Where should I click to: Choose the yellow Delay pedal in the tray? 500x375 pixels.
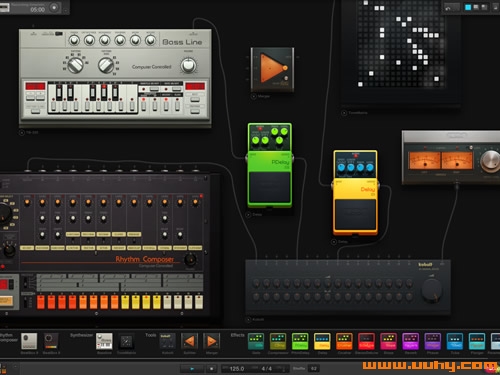pos(322,341)
